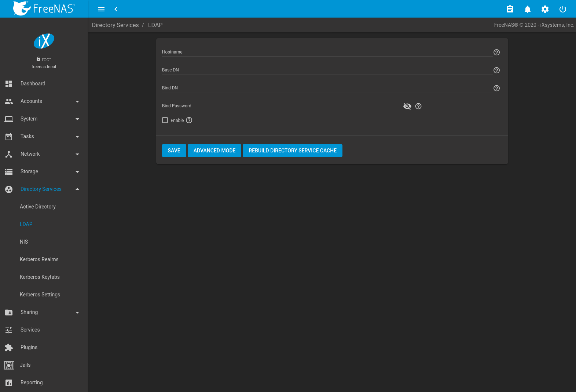Click the help icon beside Enable
Viewport: 576px width, 392px height.
tap(189, 120)
